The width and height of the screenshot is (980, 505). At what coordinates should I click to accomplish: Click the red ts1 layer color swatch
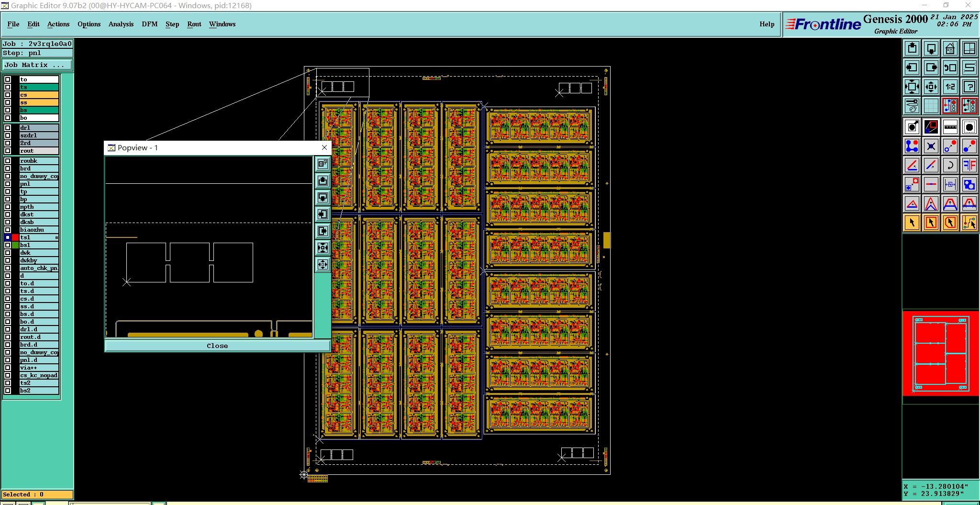pyautogui.click(x=15, y=237)
